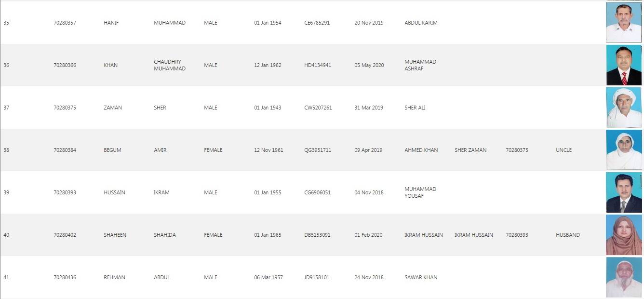The image size is (644, 299).
Task: Select the HUSBAND relation cell
Action: [567, 235]
